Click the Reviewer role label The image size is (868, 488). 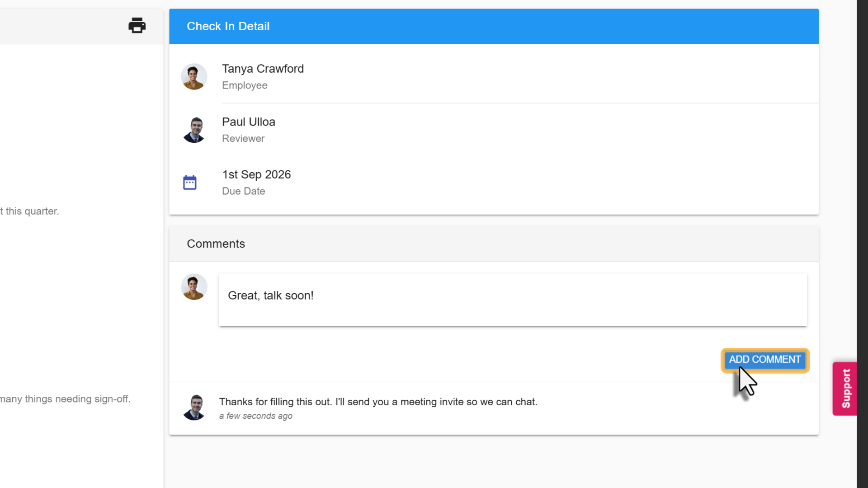pos(243,139)
